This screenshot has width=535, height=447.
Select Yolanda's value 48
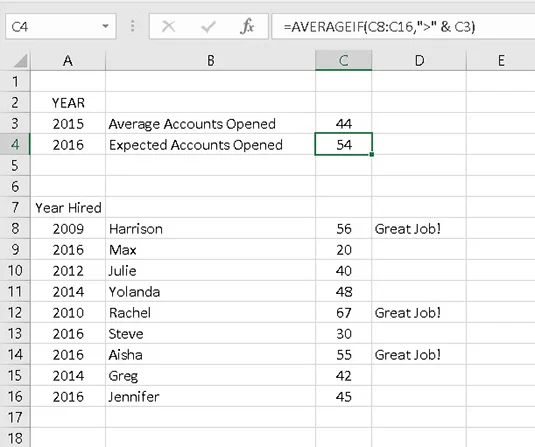(x=344, y=291)
